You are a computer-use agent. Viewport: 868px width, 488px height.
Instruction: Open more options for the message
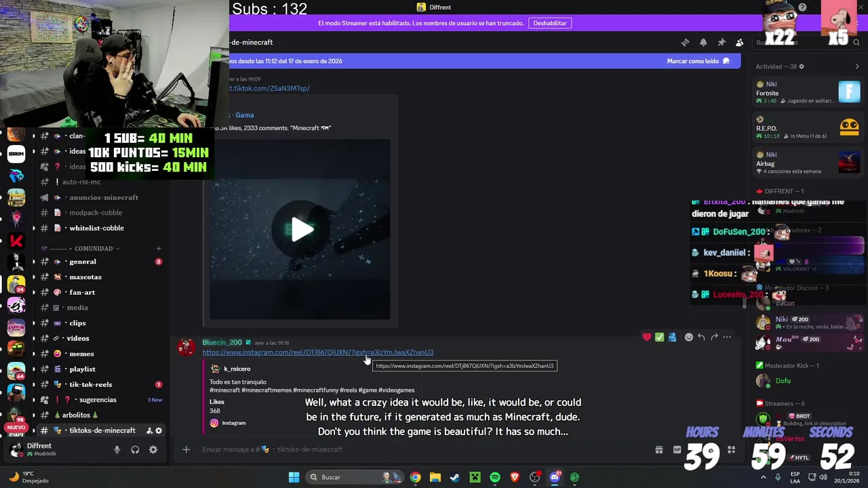click(727, 337)
